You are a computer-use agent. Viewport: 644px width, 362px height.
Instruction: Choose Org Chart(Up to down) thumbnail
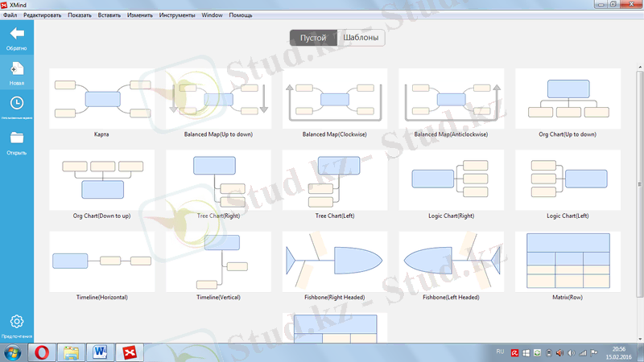(568, 98)
